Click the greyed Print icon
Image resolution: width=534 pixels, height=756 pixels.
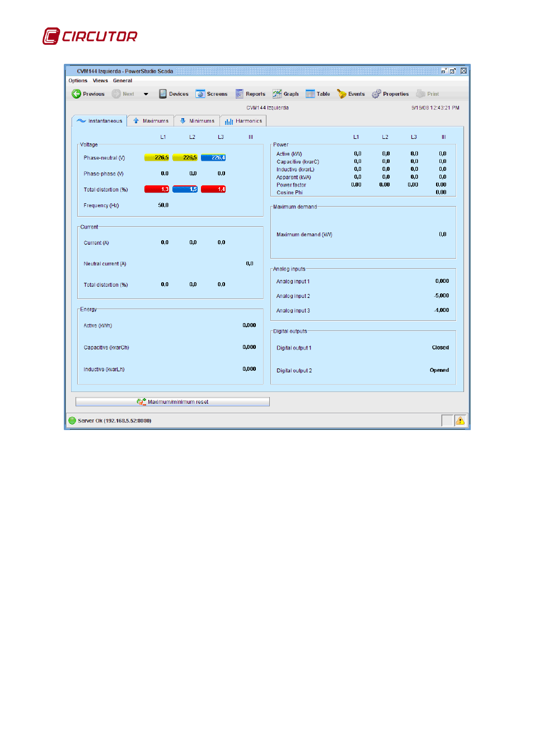421,94
